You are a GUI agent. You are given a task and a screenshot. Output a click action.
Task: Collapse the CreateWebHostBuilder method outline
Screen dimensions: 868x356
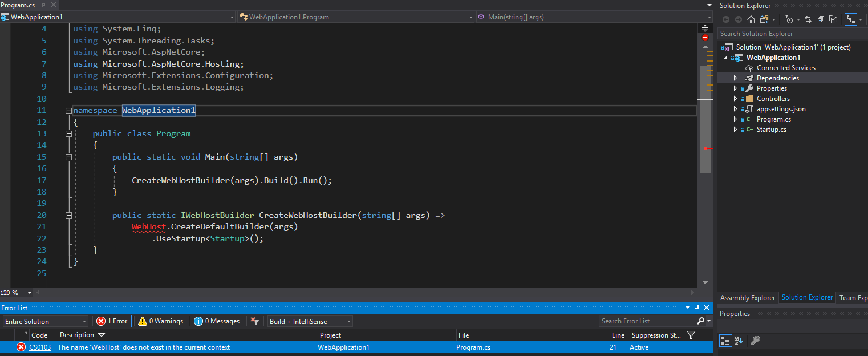(x=68, y=216)
